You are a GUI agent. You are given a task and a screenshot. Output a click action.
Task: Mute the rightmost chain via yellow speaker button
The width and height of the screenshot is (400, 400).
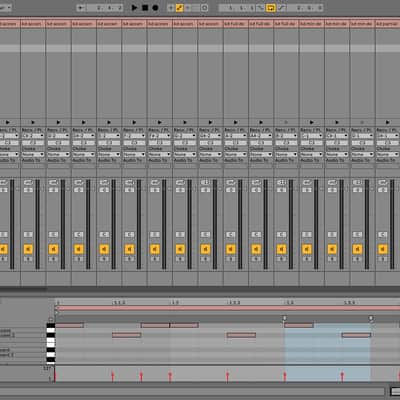383,249
